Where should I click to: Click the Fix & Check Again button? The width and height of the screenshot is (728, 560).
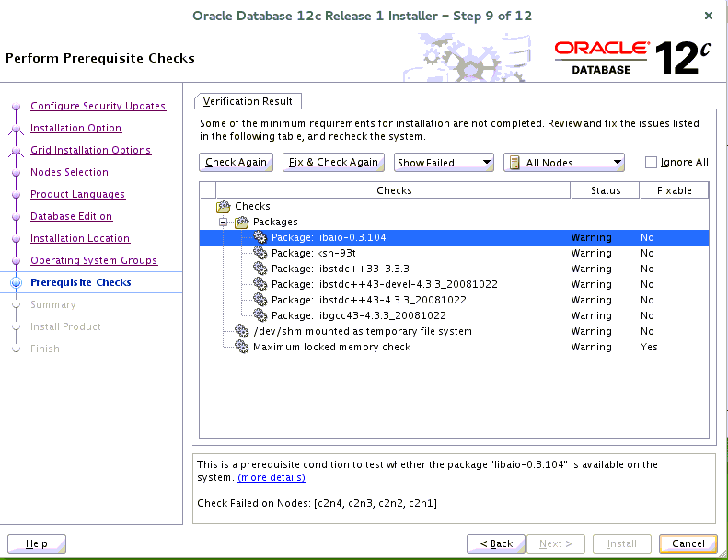(333, 163)
